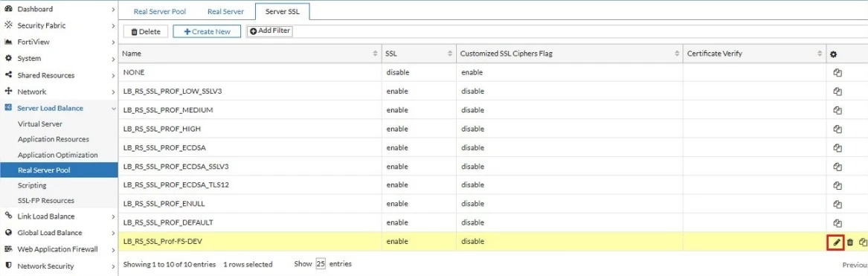This screenshot has height=276, width=868.
Task: Clone LB_RS_SSL_PROF_ECDSA with its copy icon
Action: [838, 148]
